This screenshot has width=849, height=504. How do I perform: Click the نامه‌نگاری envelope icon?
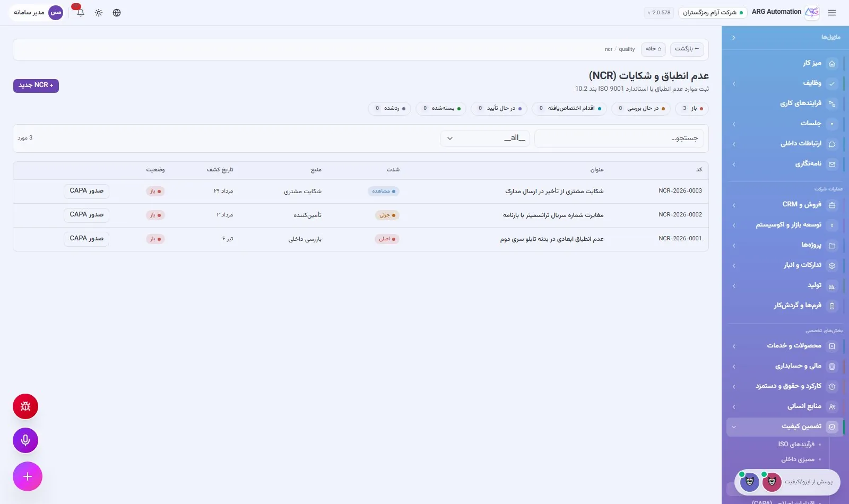[832, 164]
